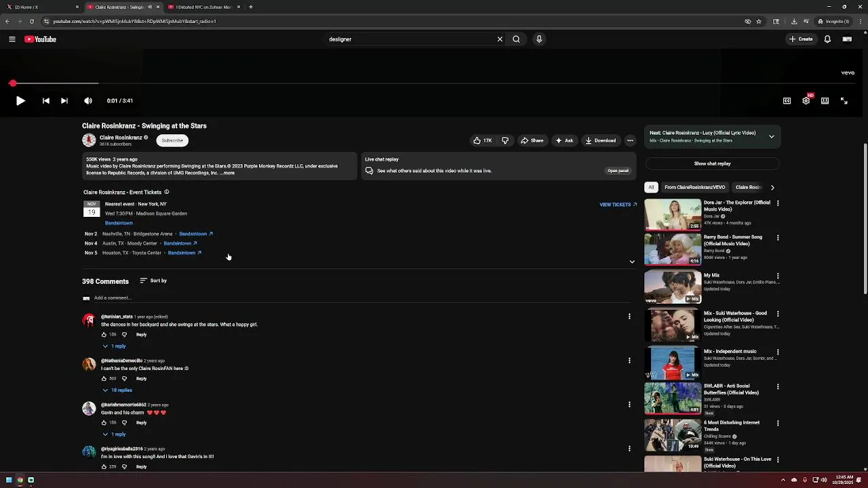Expand 1 reply under 'Gavin and his charm'
The width and height of the screenshot is (868, 488).
pos(115,434)
